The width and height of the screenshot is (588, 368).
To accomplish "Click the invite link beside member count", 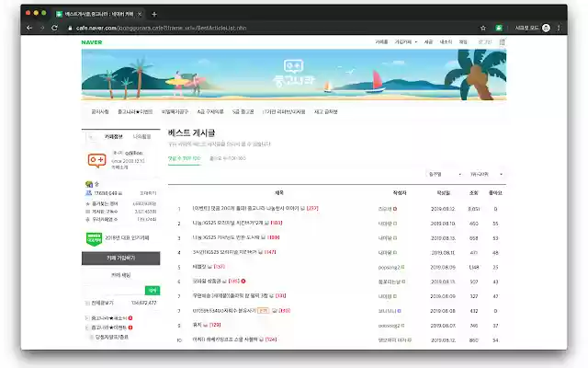I will [148, 193].
